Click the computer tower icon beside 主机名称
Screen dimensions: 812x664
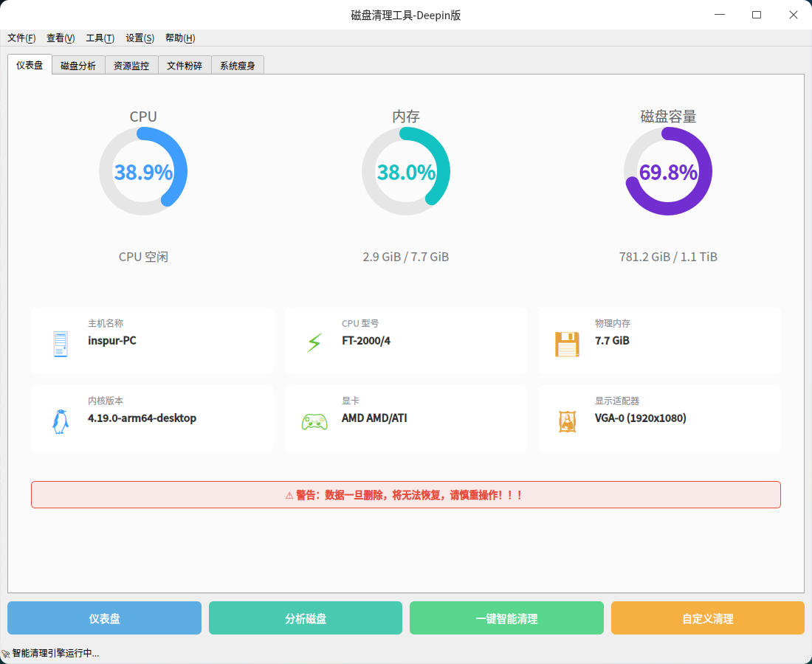(x=61, y=345)
